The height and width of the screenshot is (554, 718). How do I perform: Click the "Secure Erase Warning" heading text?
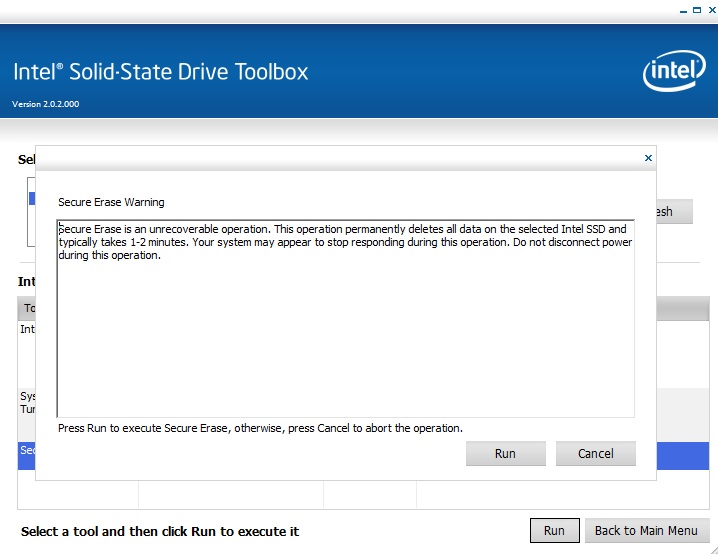pyautogui.click(x=111, y=202)
